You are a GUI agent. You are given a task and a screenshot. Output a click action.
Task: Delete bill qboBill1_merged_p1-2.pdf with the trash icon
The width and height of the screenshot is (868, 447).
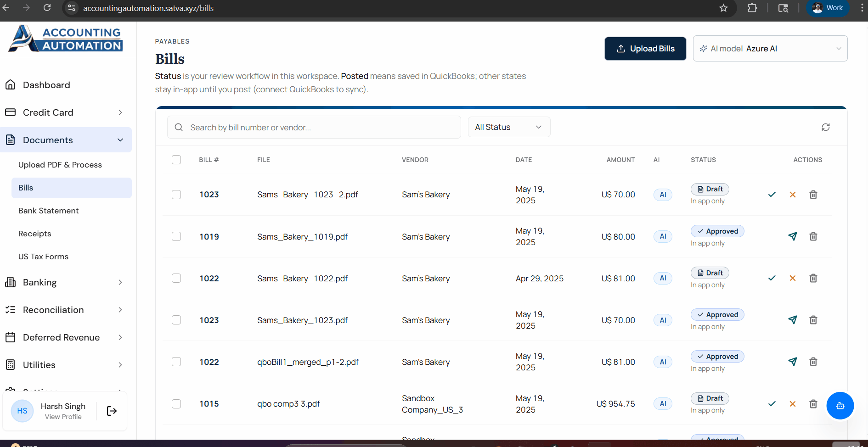click(813, 362)
